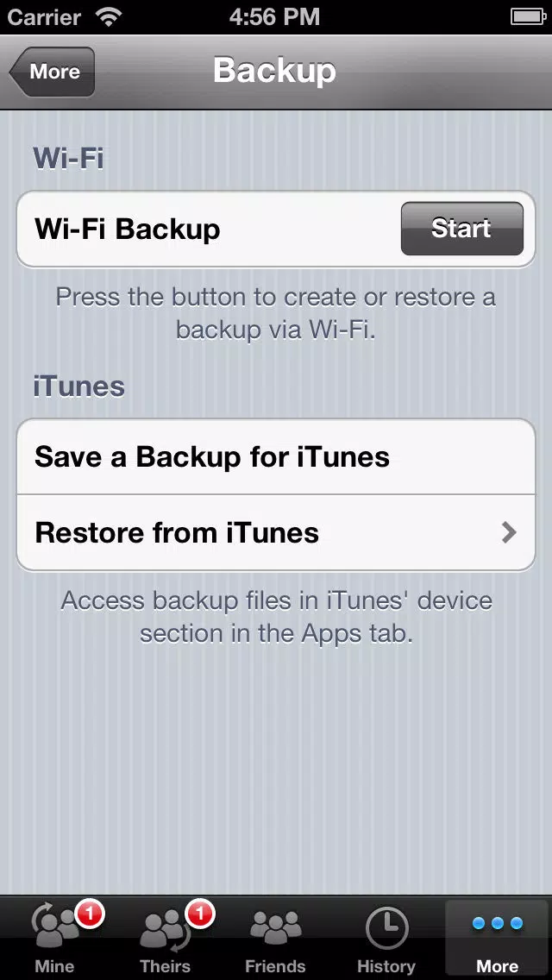Tap the 4:56 PM clock
The width and height of the screenshot is (552, 980).
pyautogui.click(x=274, y=17)
